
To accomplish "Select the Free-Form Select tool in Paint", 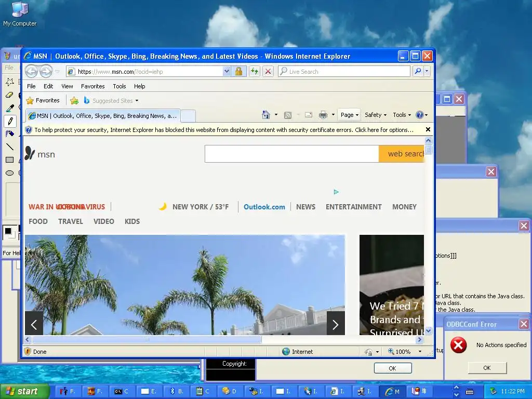I will tap(10, 82).
